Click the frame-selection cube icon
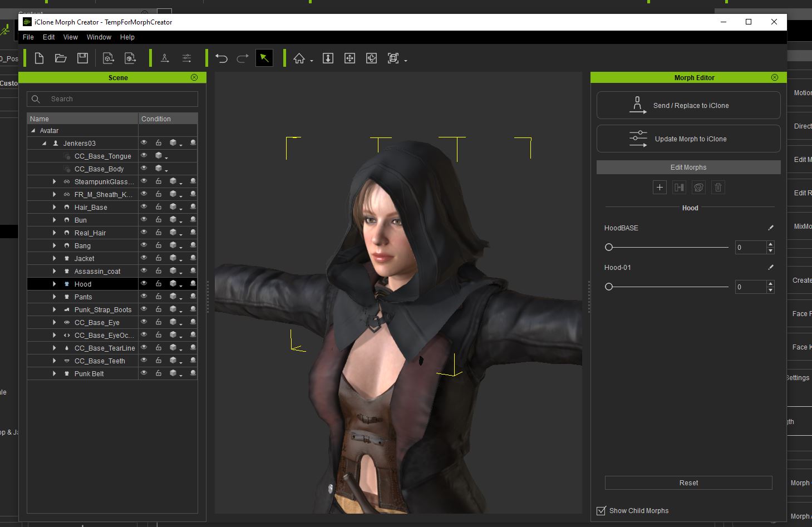812x527 pixels. click(x=393, y=58)
